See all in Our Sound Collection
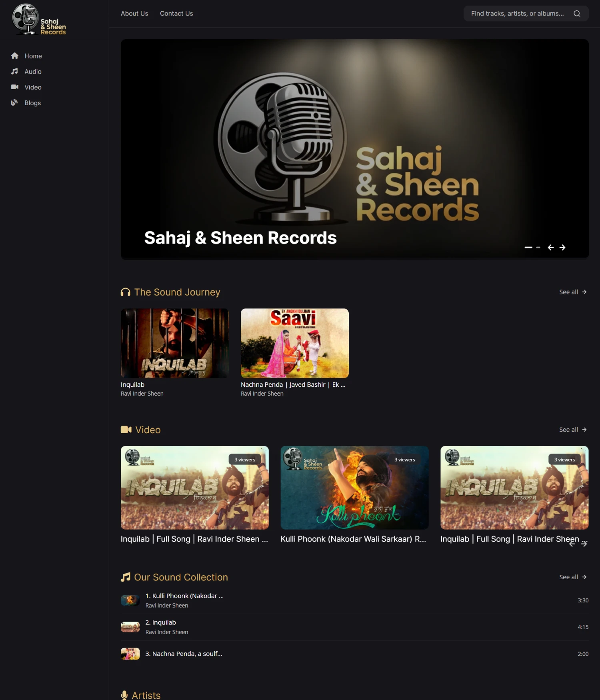The width and height of the screenshot is (600, 700). tap(573, 577)
